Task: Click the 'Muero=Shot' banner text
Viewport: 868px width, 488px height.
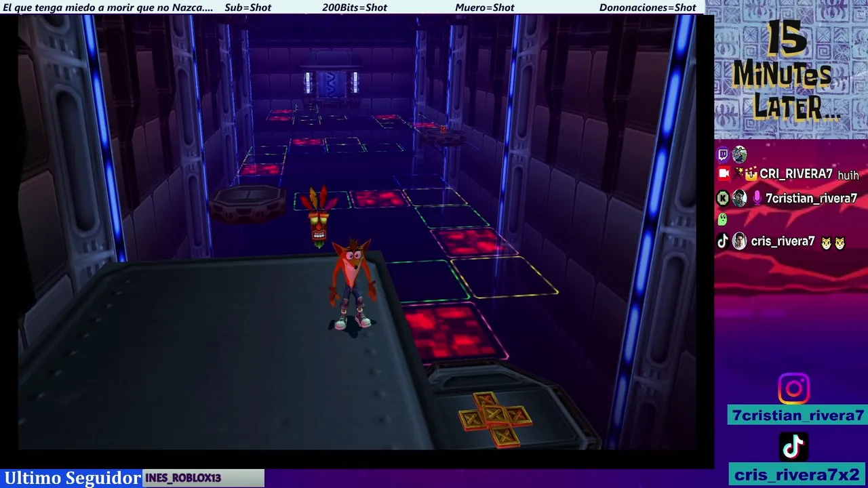Action: (485, 7)
